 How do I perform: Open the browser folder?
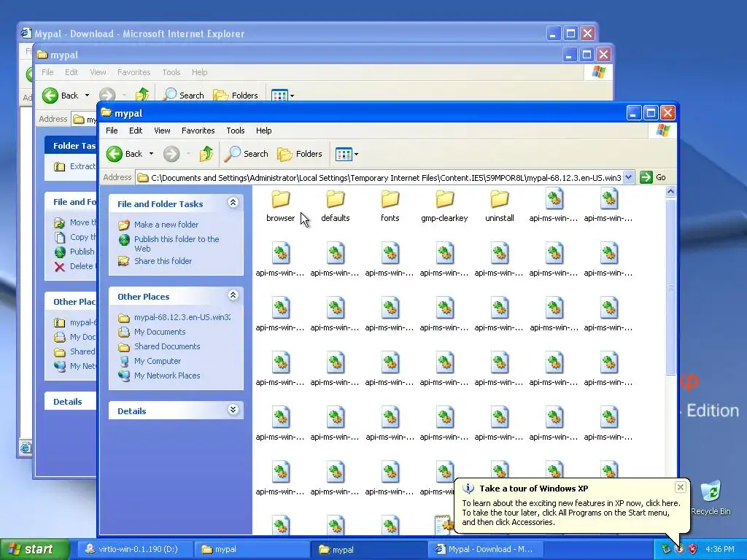pyautogui.click(x=281, y=206)
